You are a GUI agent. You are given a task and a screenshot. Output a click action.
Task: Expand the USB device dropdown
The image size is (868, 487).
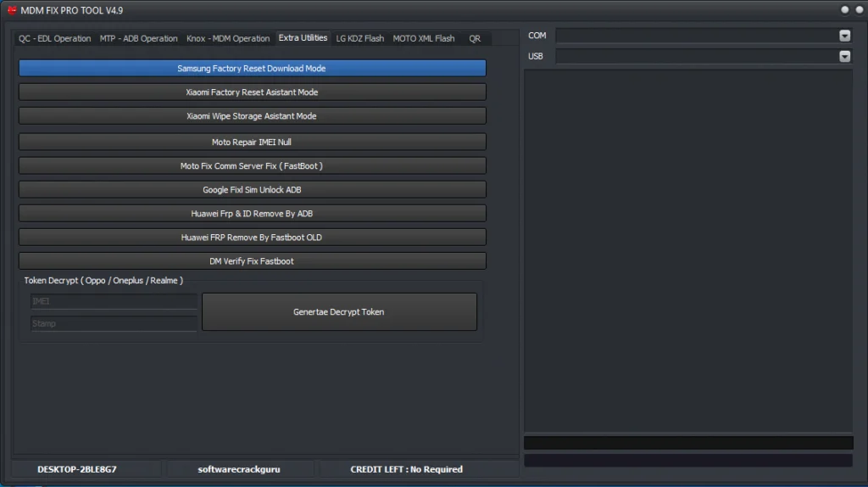coord(844,57)
